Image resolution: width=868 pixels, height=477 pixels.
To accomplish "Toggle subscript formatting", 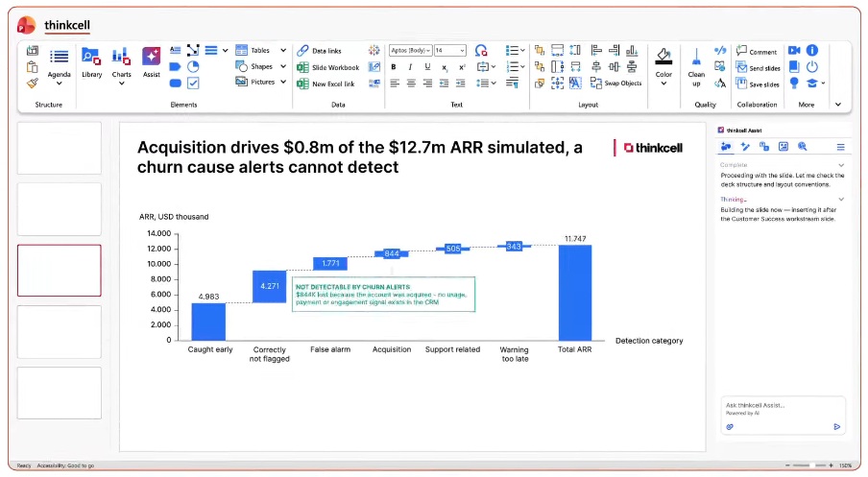I will click(445, 67).
